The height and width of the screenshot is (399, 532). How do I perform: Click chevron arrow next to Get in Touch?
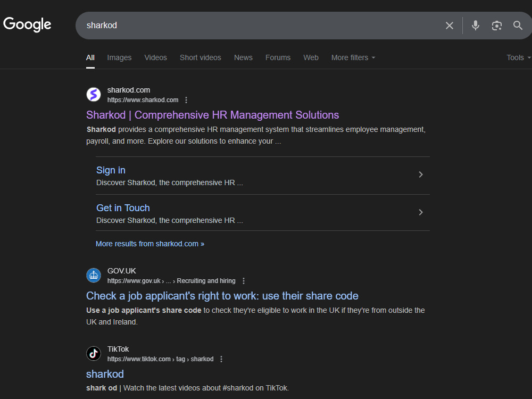(x=421, y=212)
